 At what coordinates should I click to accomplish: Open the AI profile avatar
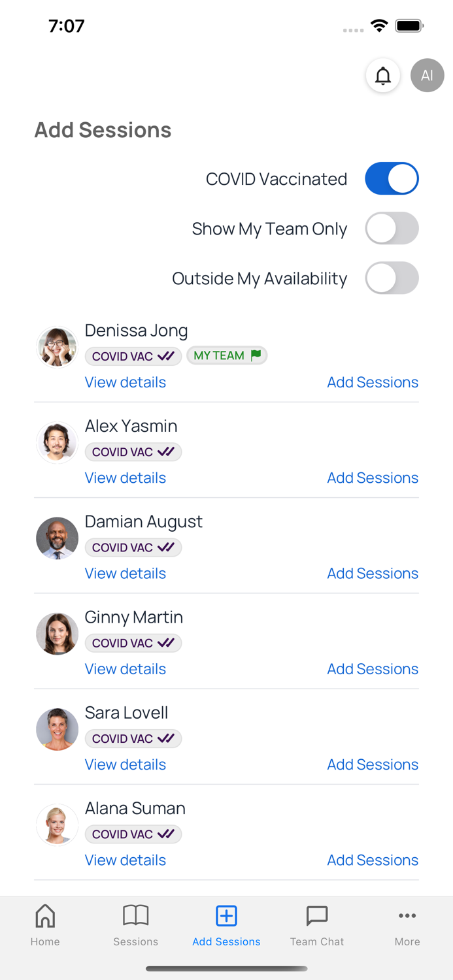point(428,75)
